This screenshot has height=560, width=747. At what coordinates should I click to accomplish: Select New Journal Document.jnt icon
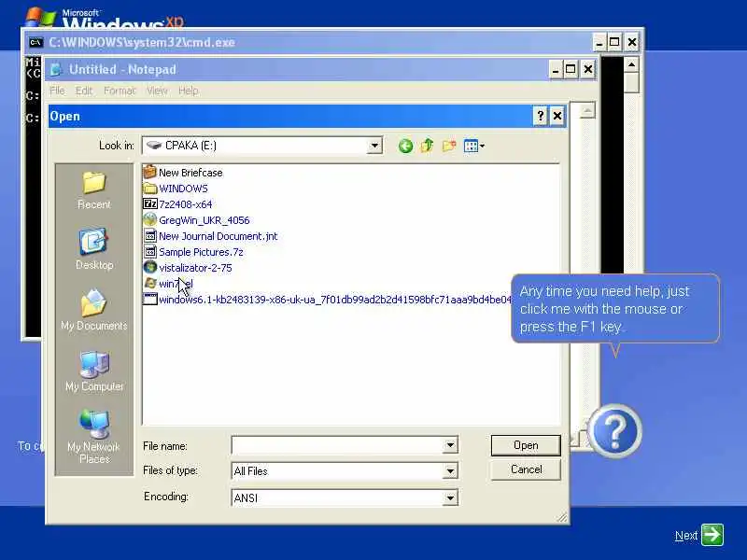150,236
